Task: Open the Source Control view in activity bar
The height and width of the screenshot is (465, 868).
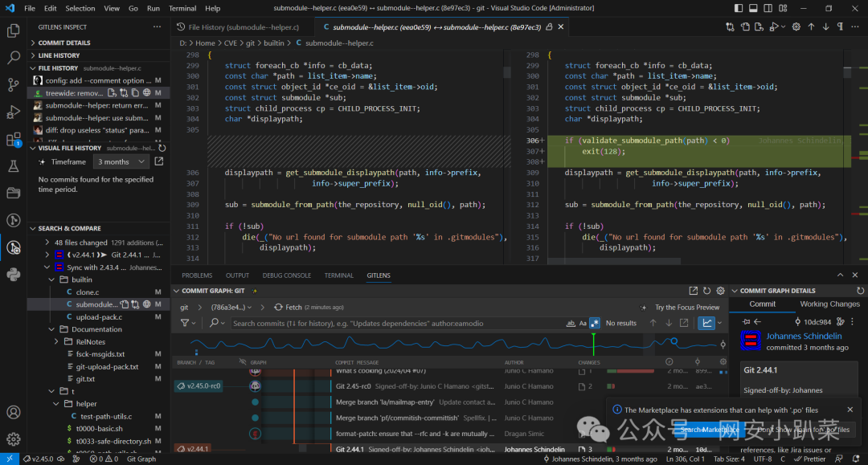Action: pos(13,84)
